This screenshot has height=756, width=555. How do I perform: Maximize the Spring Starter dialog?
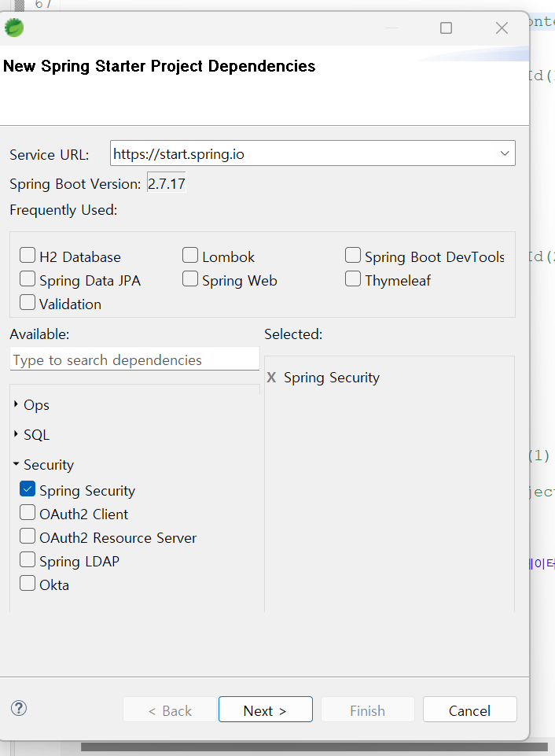446,28
